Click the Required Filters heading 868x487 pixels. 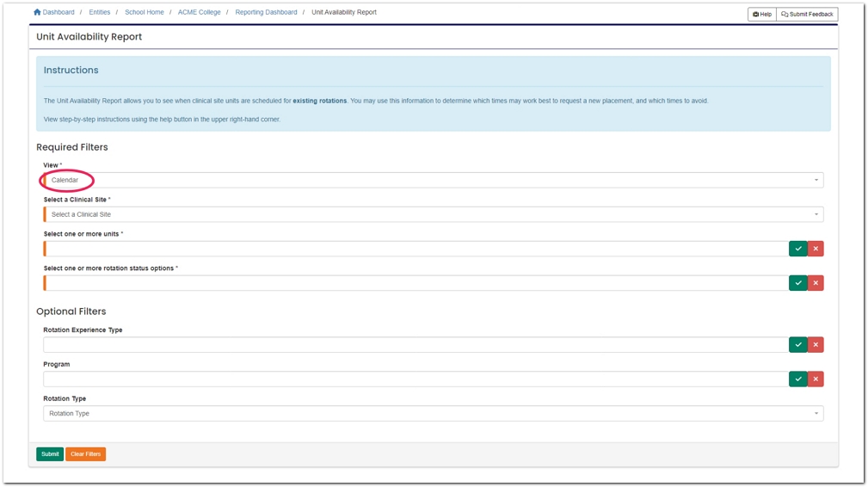pyautogui.click(x=72, y=147)
